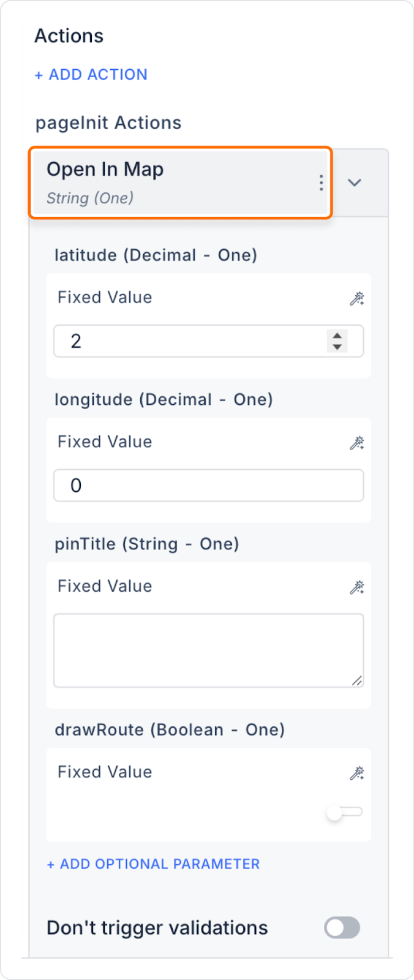414x980 pixels.
Task: Click the magic wand icon for longitude
Action: [x=356, y=443]
